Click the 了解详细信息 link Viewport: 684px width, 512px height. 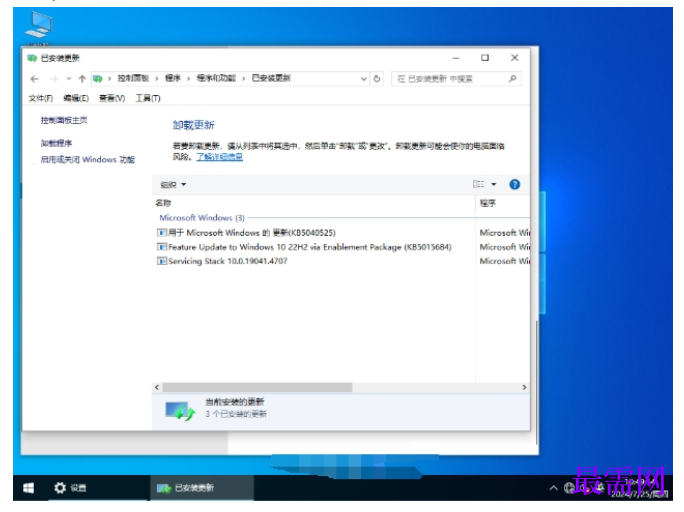[x=219, y=157]
